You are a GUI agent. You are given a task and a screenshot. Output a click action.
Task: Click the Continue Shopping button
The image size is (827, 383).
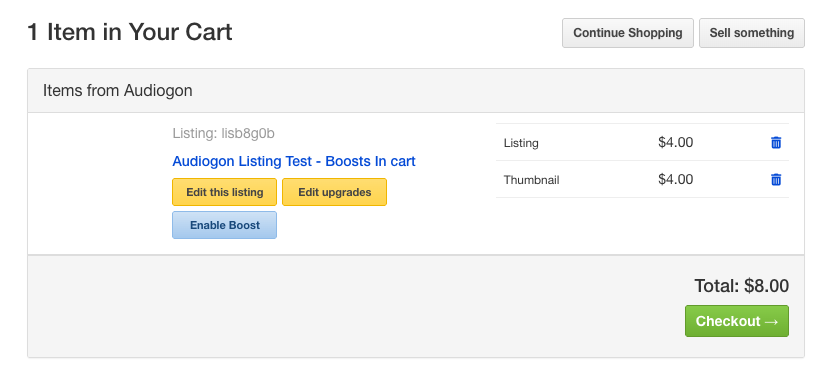(x=628, y=33)
